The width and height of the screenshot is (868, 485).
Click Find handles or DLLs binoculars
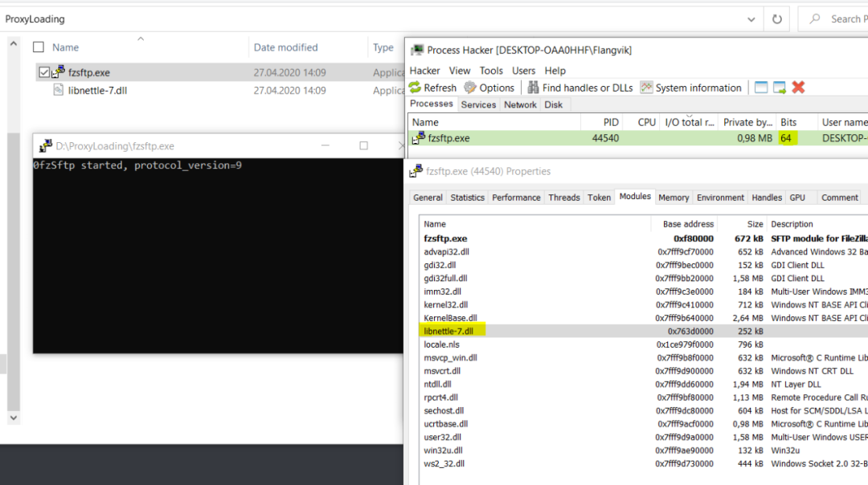(533, 88)
